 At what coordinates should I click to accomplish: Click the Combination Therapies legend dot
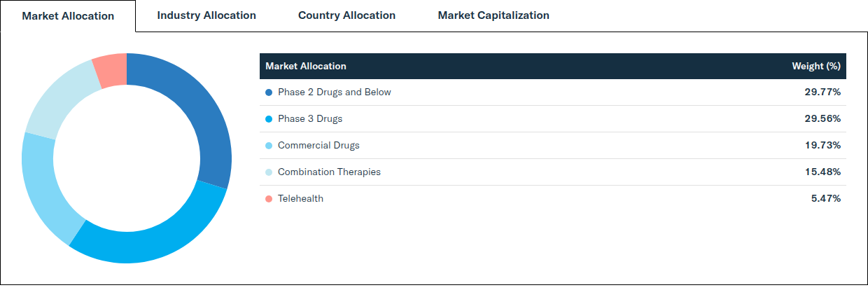pos(269,172)
